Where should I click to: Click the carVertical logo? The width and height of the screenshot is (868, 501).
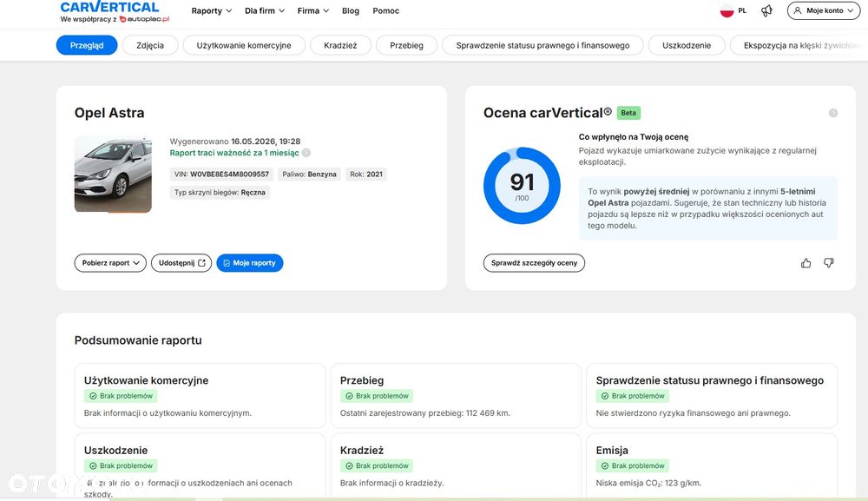109,7
